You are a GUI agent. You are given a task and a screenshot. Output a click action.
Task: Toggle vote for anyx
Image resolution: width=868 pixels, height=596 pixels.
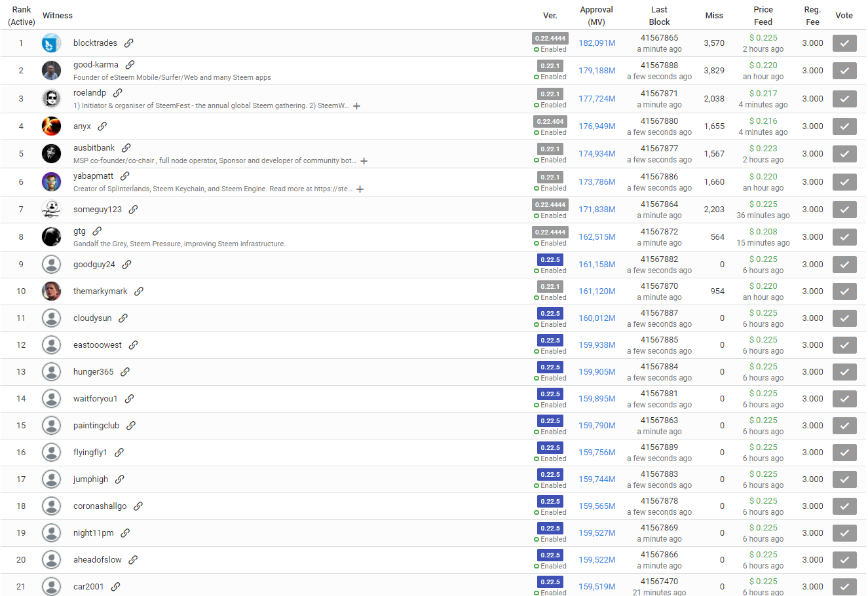click(844, 126)
